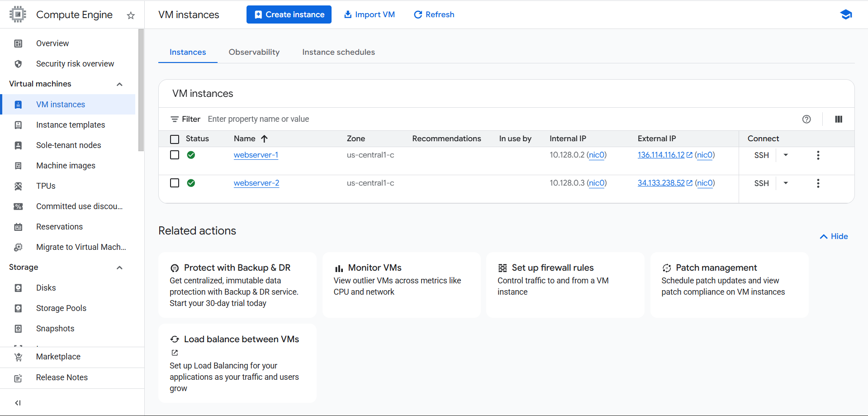Viewport: 868px width, 416px height.
Task: Select all instances with header checkbox
Action: (175, 139)
